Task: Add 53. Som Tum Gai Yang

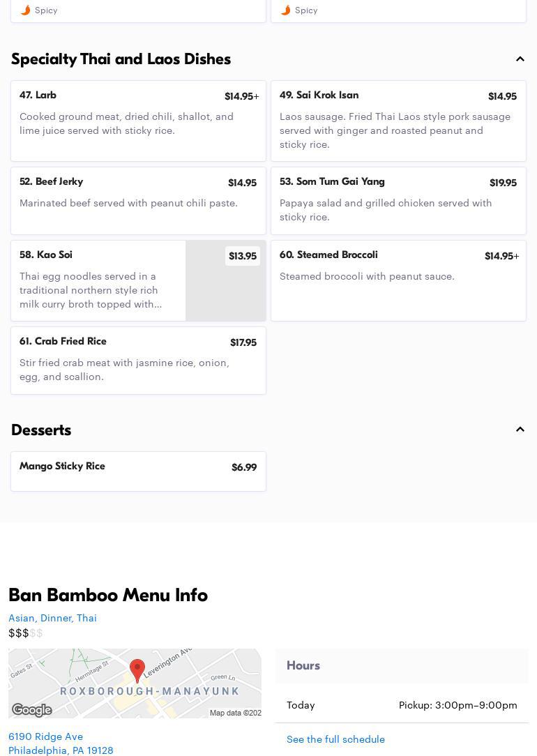Action: (x=398, y=201)
